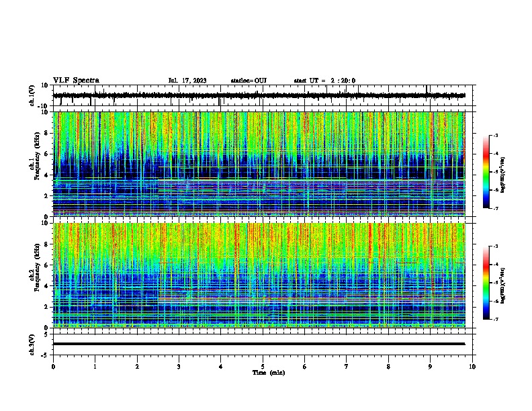This screenshot has height=411, width=532.
Task: Click time axis tick label "8"
Action: point(388,367)
